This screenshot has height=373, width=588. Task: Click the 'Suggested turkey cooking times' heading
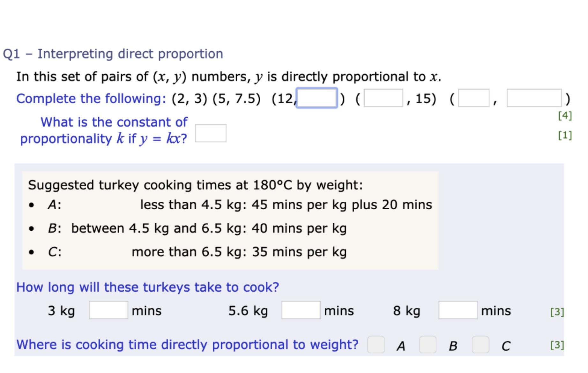pos(195,185)
